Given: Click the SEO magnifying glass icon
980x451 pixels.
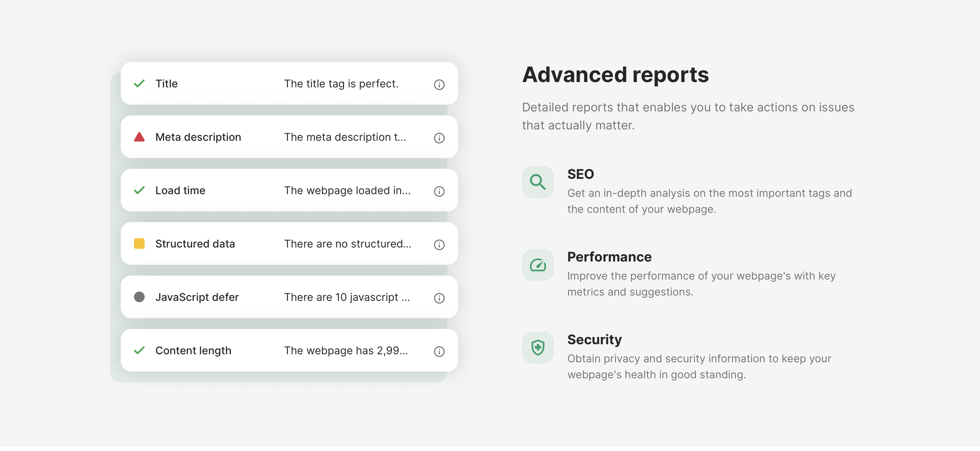Looking at the screenshot, I should (x=538, y=182).
